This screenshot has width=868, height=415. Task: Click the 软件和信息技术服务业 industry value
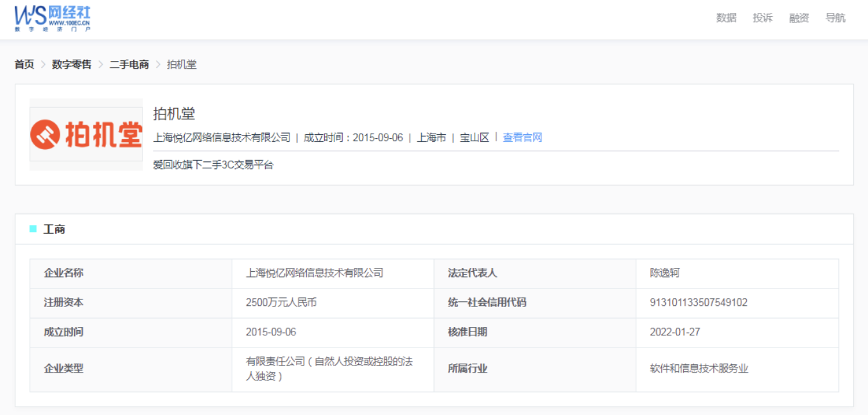[699, 369]
